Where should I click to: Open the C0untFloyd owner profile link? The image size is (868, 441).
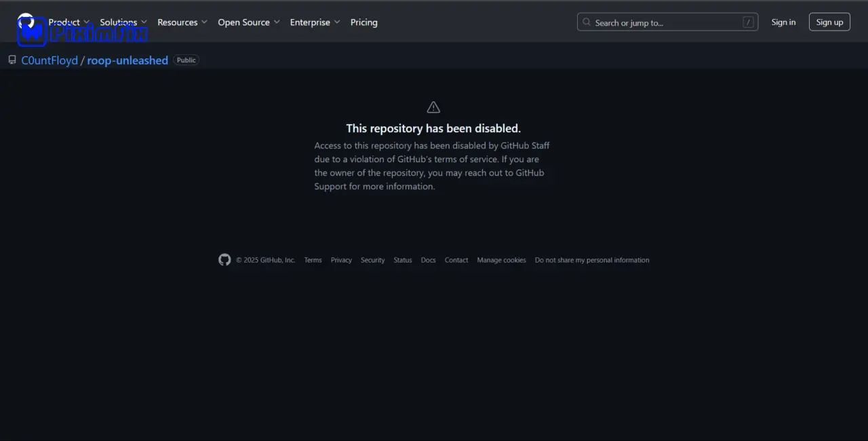[x=50, y=60]
